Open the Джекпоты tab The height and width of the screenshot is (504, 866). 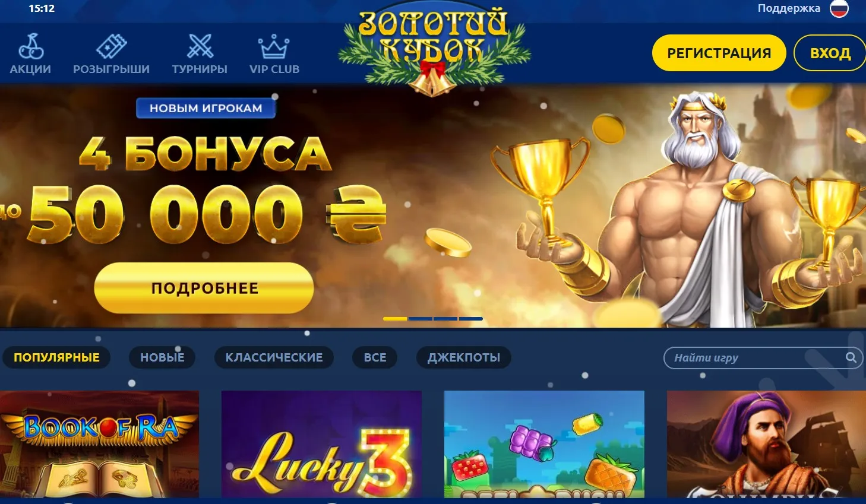[464, 357]
